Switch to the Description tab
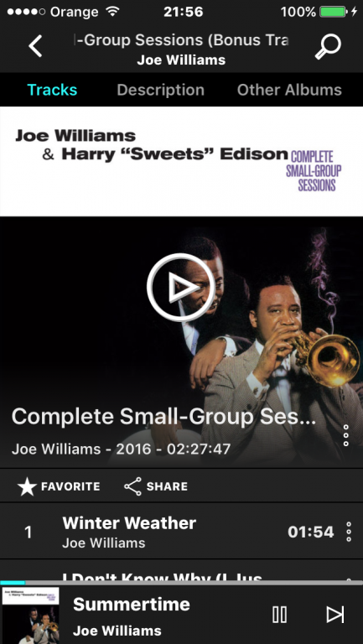This screenshot has height=644, width=363. 161,90
